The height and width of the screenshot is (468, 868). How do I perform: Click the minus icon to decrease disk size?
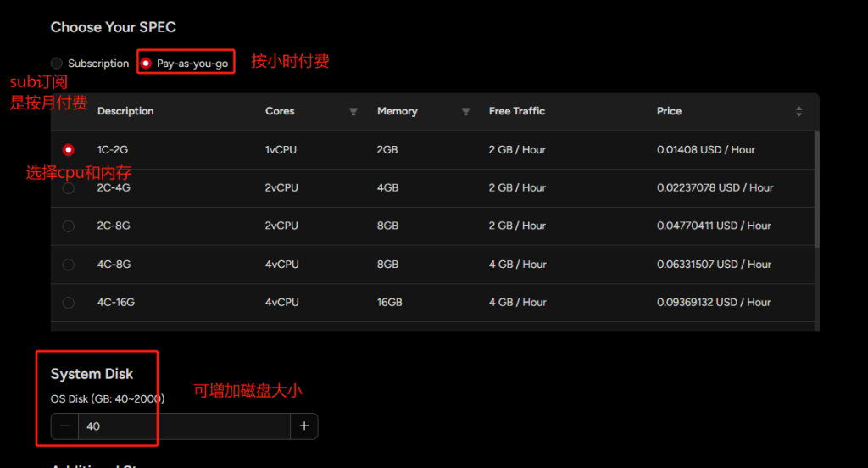(65, 426)
